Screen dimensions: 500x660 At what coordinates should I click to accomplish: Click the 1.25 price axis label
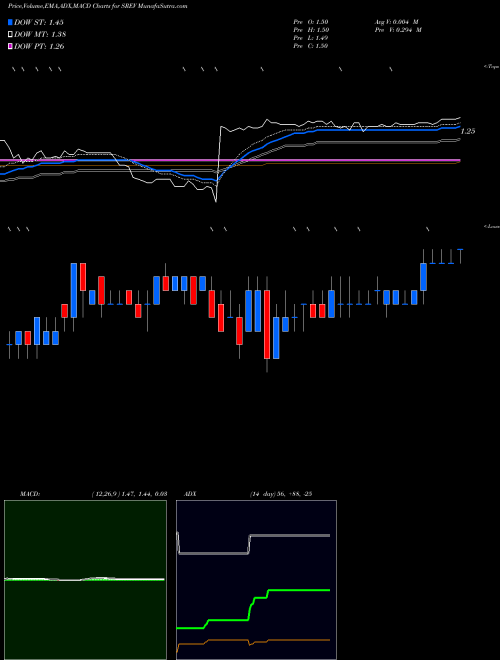(468, 131)
